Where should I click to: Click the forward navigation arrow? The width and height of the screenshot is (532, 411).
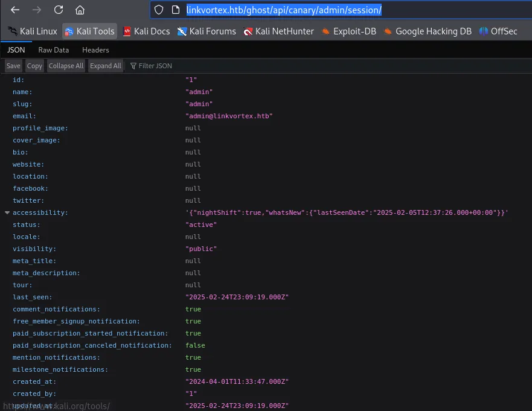(x=37, y=10)
